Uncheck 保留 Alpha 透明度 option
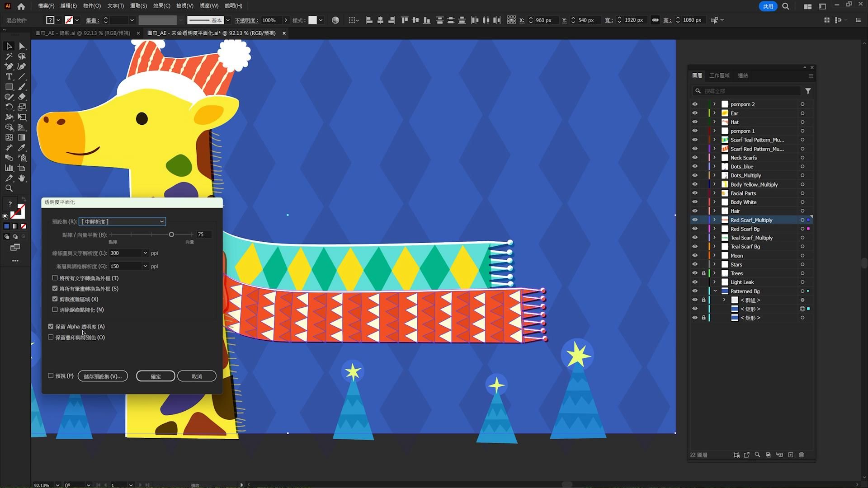This screenshot has height=488, width=868. coord(51,326)
